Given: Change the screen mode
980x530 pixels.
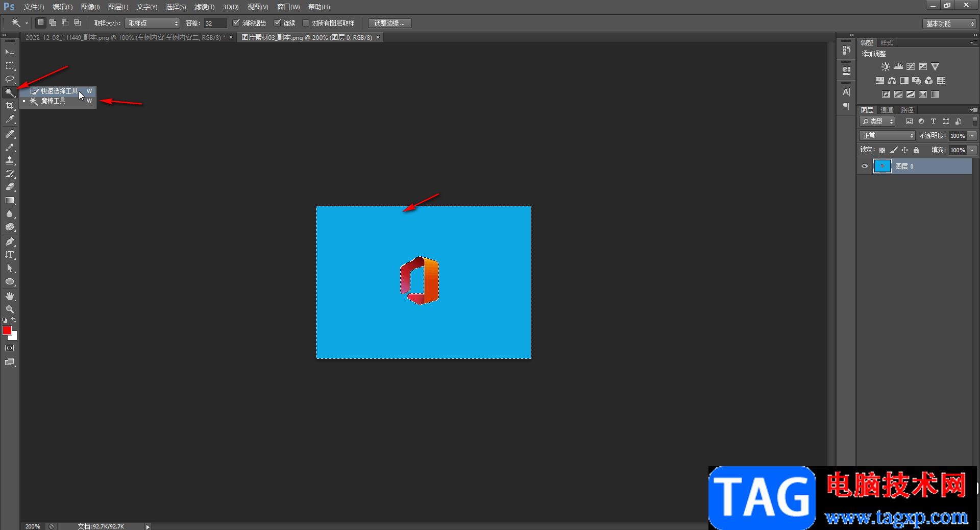Looking at the screenshot, I should click(x=10, y=362).
